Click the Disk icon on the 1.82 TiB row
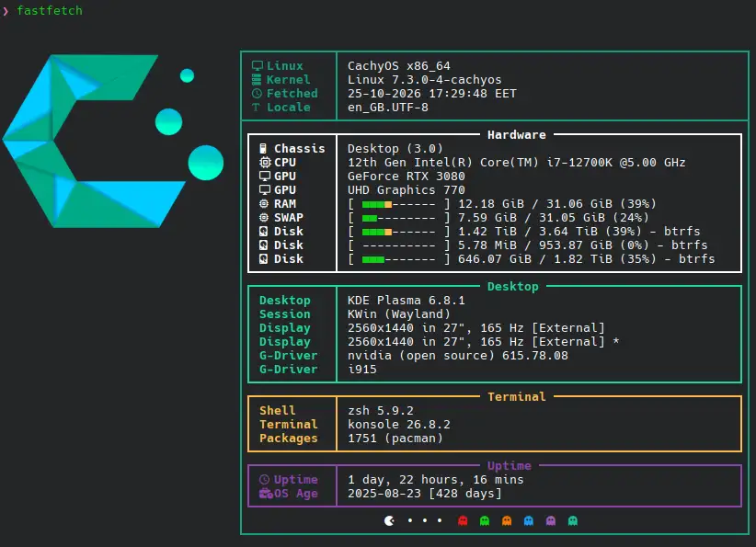Viewport: 756px width, 547px height. [x=263, y=259]
